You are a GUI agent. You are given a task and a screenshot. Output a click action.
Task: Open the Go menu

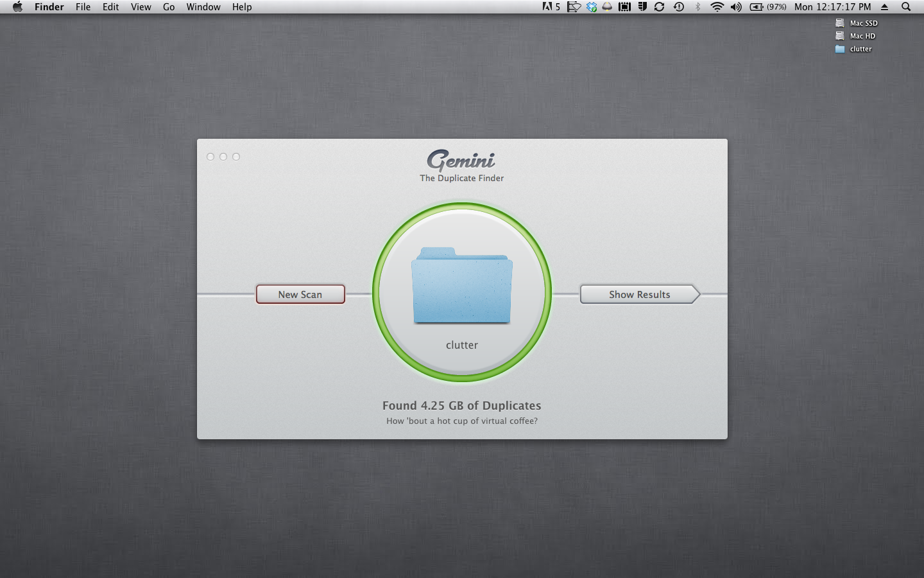pyautogui.click(x=169, y=7)
